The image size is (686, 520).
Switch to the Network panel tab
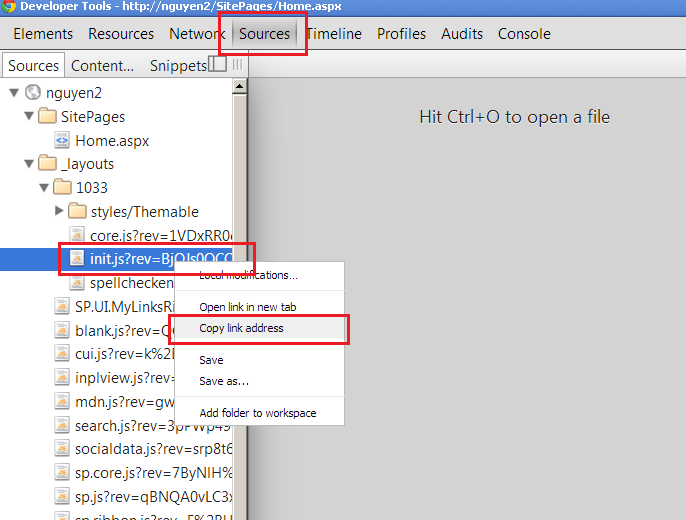click(x=196, y=34)
